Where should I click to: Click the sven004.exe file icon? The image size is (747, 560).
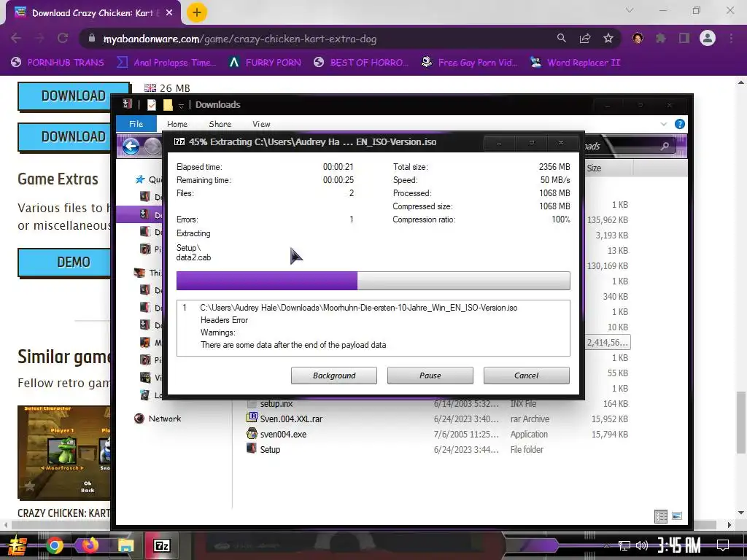coord(252,434)
